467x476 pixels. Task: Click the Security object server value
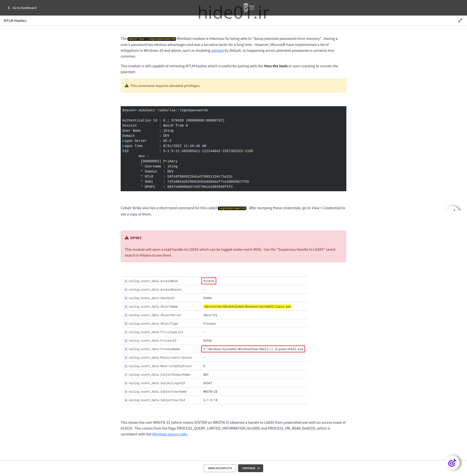210,315
